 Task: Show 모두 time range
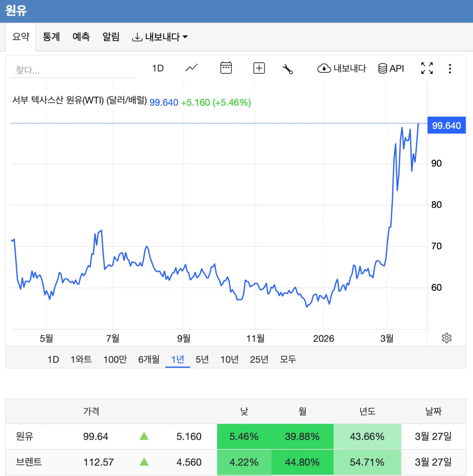point(288,359)
